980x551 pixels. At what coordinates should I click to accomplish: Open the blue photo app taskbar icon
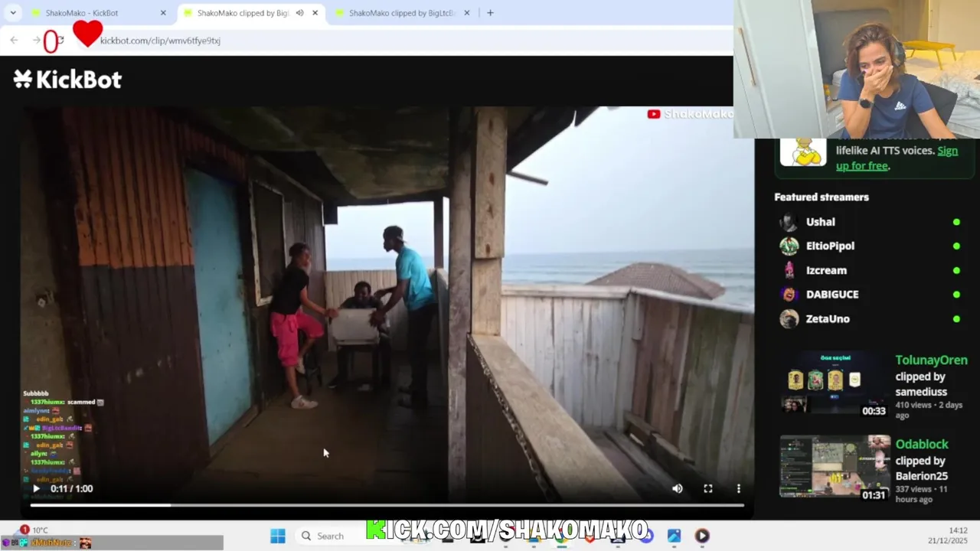tap(674, 536)
